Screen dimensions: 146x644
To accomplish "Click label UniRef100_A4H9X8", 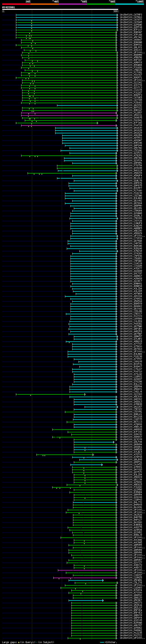I will pos(131,429).
